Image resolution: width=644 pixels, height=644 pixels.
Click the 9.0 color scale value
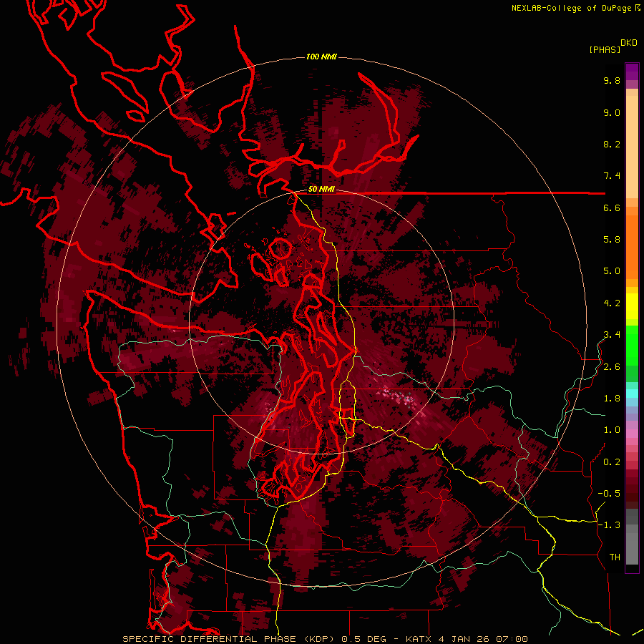(x=612, y=113)
